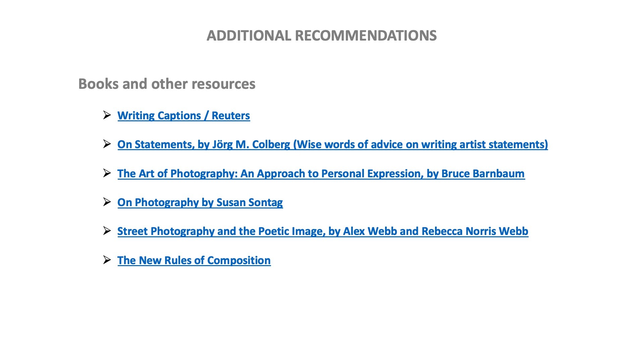This screenshot has width=644, height=362.
Task: Click the word Reuters in first link
Action: [x=231, y=116]
